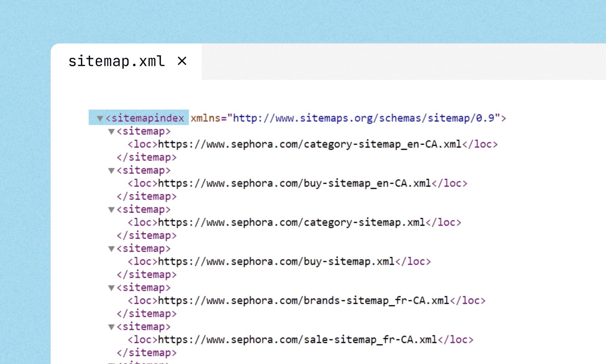606x364 pixels.
Task: Click the sephora.com/category-sitemap.xml URL
Action: [x=291, y=222]
